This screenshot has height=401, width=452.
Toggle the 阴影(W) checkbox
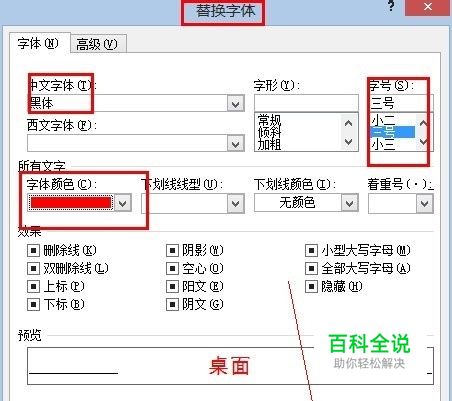click(172, 250)
